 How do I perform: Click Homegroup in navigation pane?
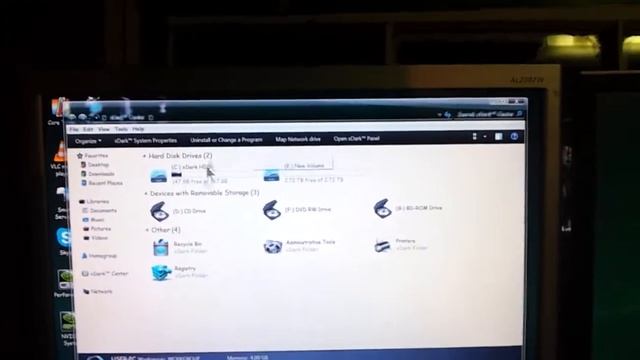pyautogui.click(x=102, y=256)
